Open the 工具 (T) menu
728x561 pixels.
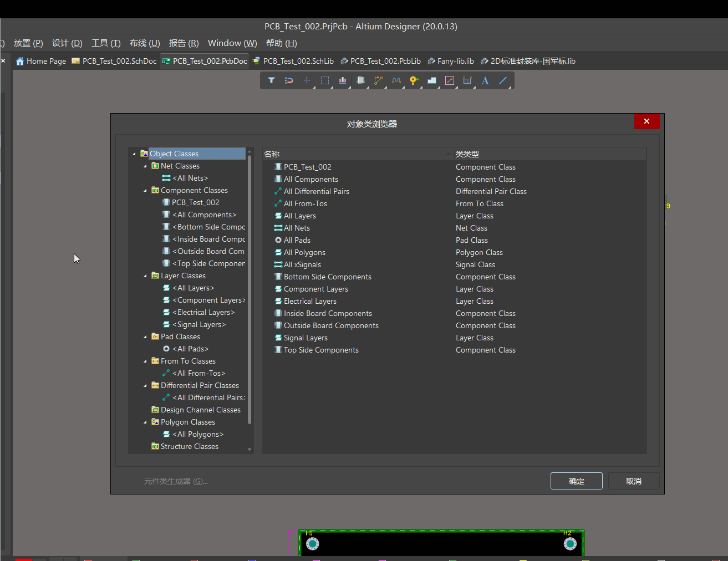106,43
